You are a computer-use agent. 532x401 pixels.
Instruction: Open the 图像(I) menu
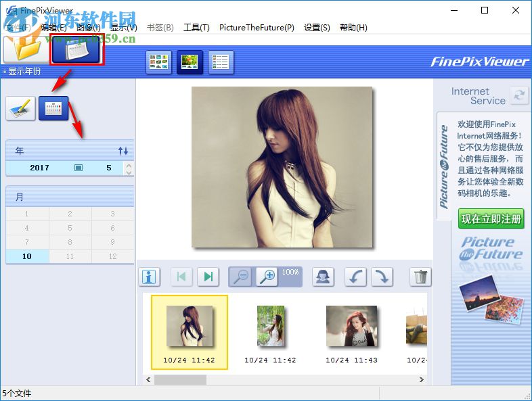(x=89, y=28)
